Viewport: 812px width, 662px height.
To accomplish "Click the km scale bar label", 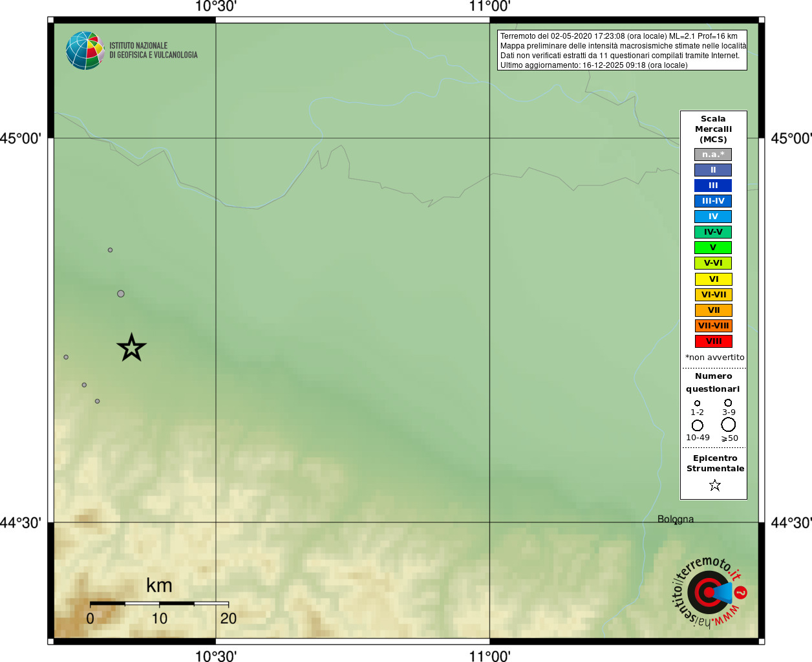I will pyautogui.click(x=159, y=586).
